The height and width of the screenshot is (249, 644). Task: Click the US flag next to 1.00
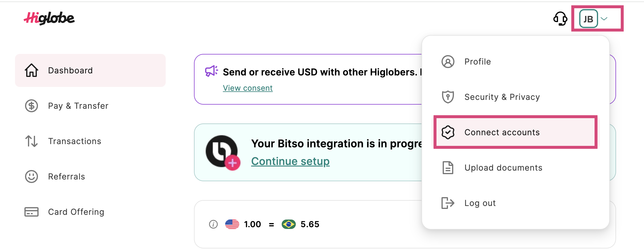click(232, 224)
